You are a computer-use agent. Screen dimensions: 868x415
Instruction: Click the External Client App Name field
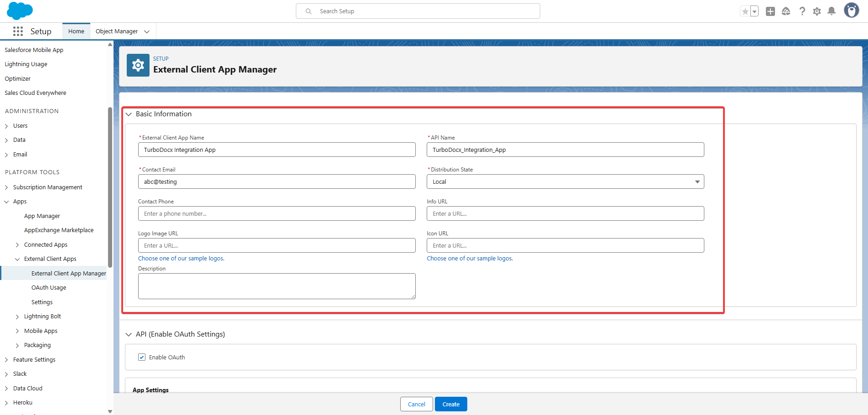[x=277, y=150]
